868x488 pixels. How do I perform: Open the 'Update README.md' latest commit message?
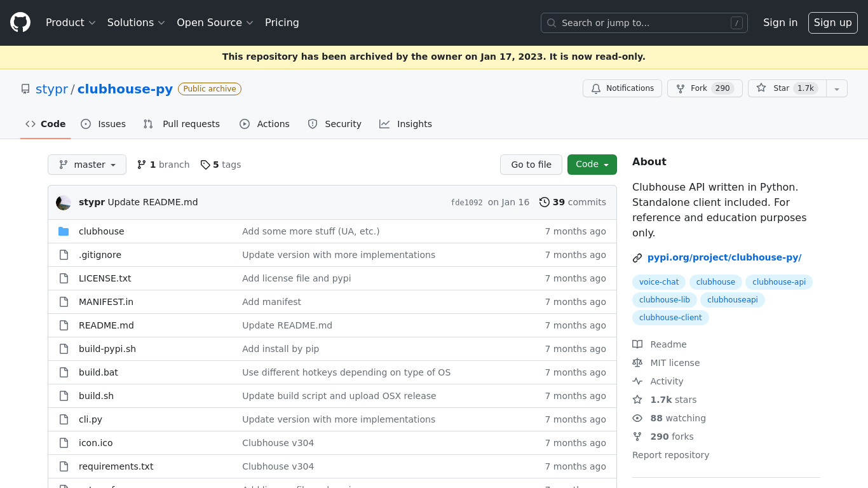(x=153, y=202)
